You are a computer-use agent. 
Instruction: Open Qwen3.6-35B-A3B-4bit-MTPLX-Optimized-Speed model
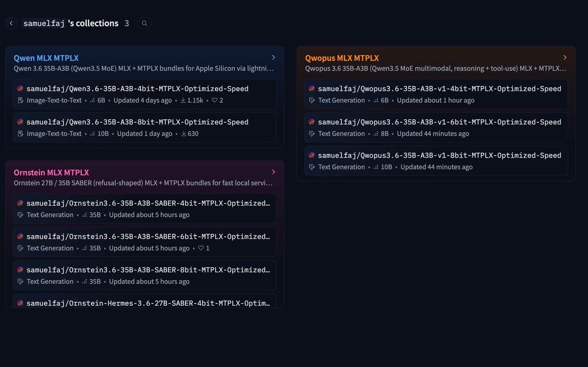click(x=144, y=94)
